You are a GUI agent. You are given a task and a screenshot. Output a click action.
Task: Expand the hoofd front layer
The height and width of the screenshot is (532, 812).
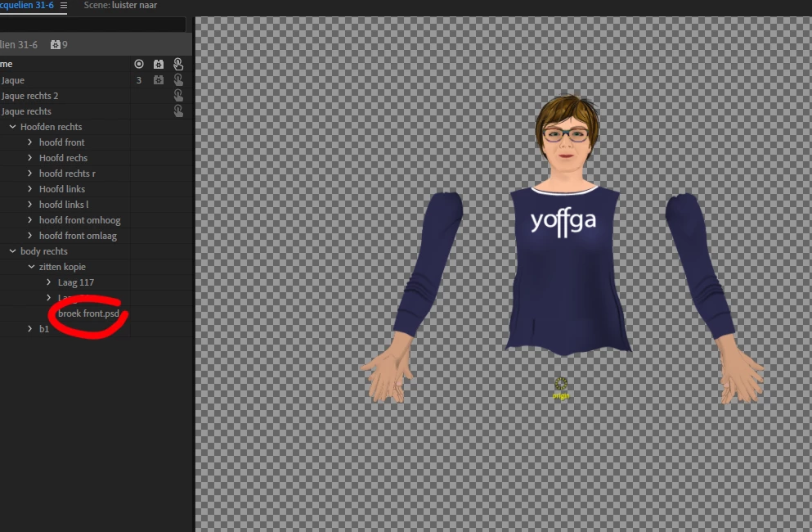29,142
